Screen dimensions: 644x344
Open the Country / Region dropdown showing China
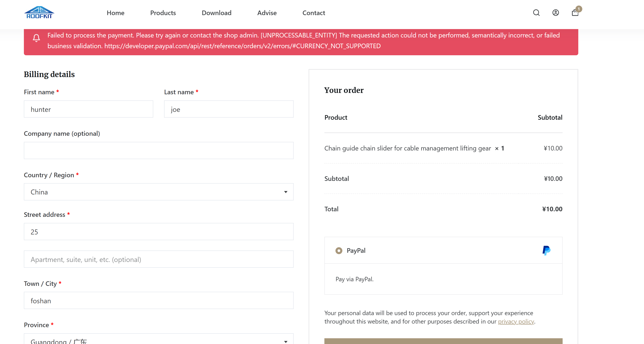[159, 192]
